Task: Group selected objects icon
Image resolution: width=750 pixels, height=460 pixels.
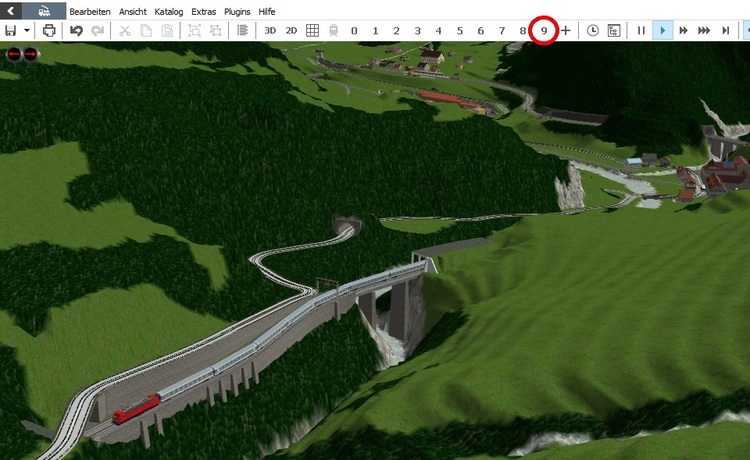Action: [194, 31]
